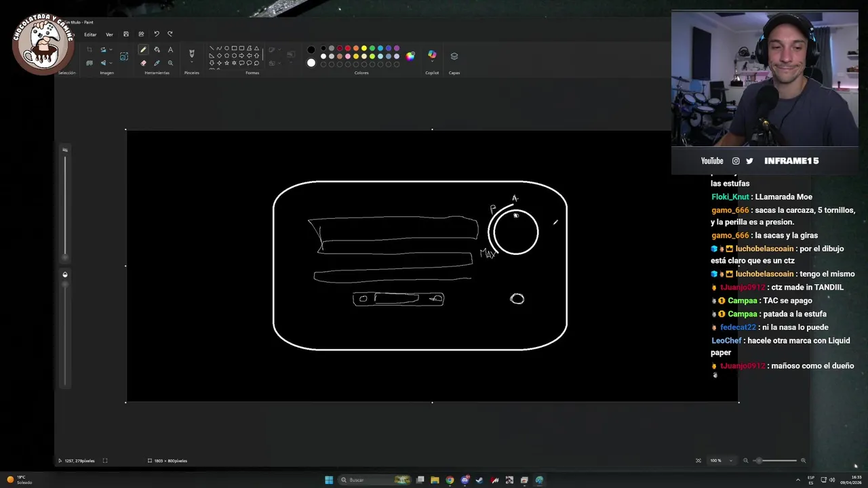Open File Explorer from the taskbar

point(435,480)
